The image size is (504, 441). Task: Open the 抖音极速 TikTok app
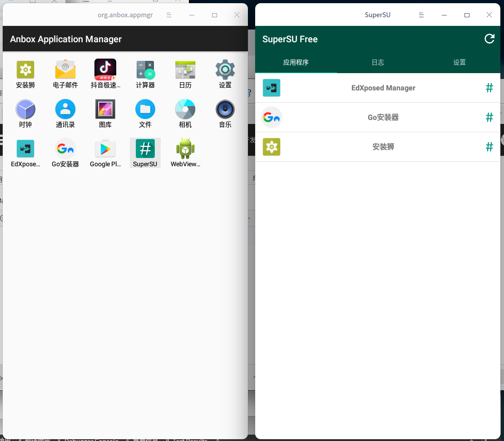105,74
